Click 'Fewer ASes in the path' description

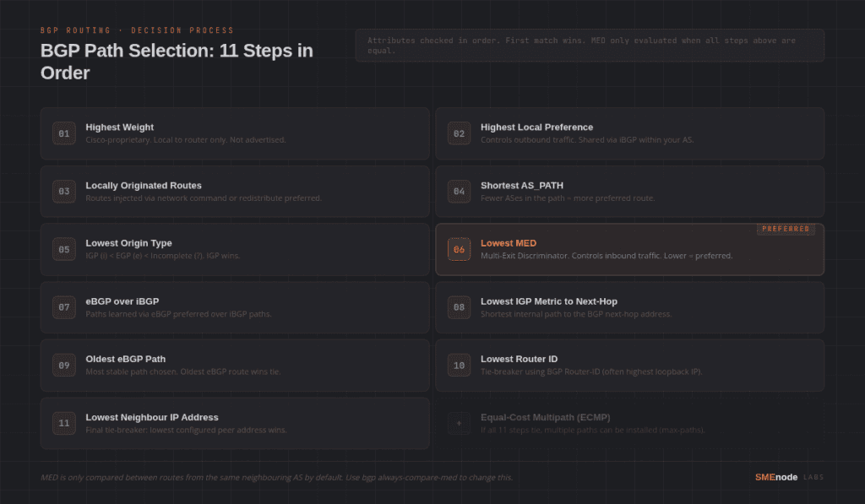pyautogui.click(x=568, y=198)
